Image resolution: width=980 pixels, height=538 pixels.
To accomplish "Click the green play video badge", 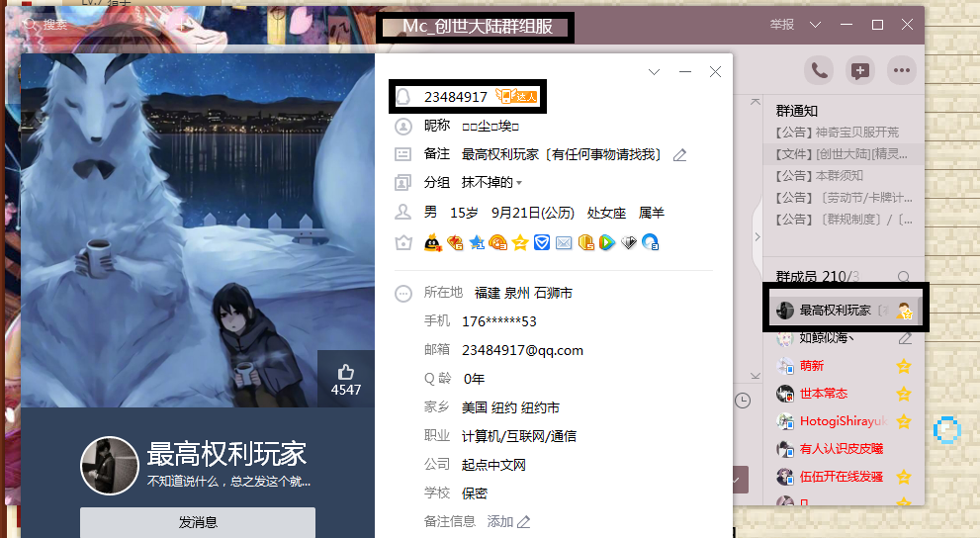I will coord(607,242).
